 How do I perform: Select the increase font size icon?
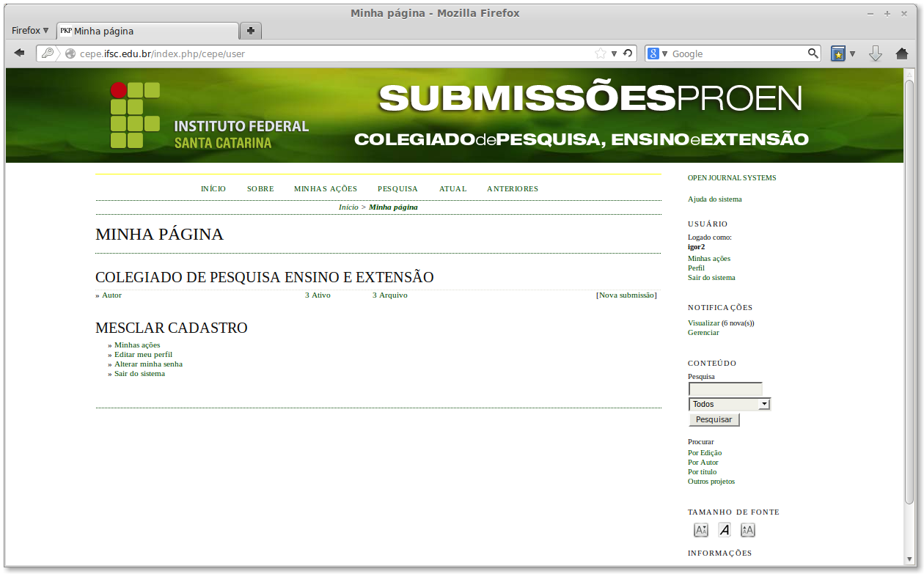point(747,529)
